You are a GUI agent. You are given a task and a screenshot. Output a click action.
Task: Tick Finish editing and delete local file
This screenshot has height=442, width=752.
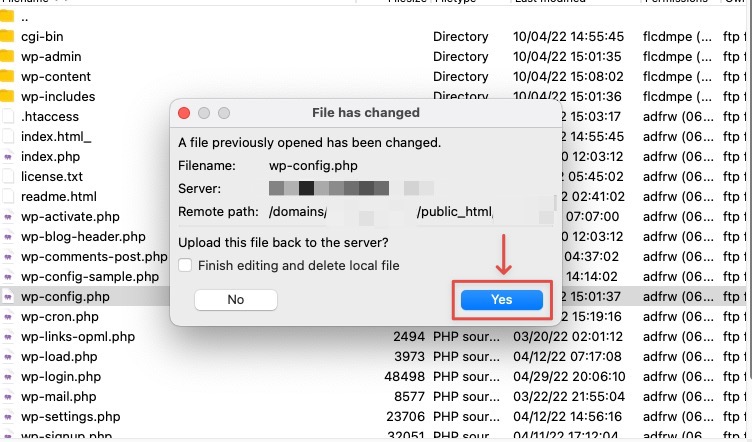tap(185, 265)
